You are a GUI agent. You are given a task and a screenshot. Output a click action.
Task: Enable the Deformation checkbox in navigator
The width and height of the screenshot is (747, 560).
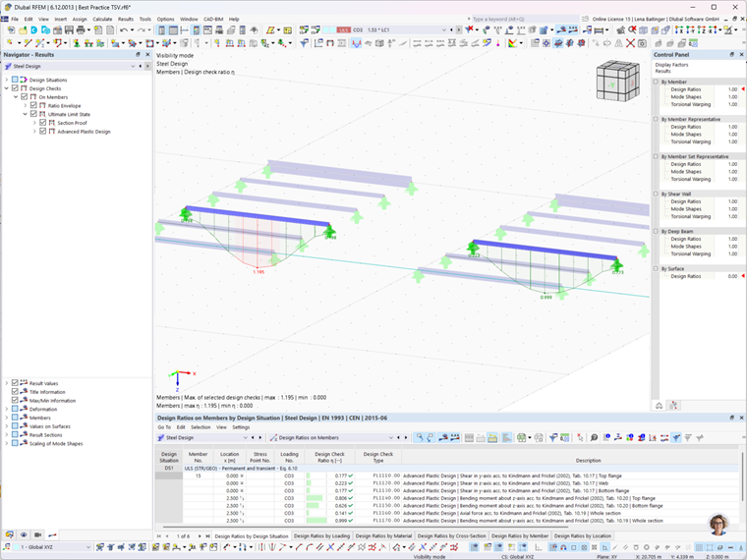click(15, 409)
